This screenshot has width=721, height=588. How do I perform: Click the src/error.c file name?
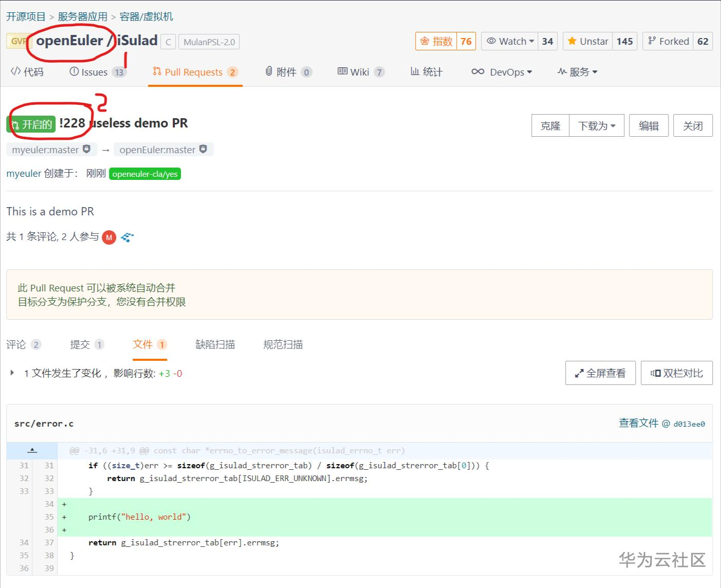44,424
